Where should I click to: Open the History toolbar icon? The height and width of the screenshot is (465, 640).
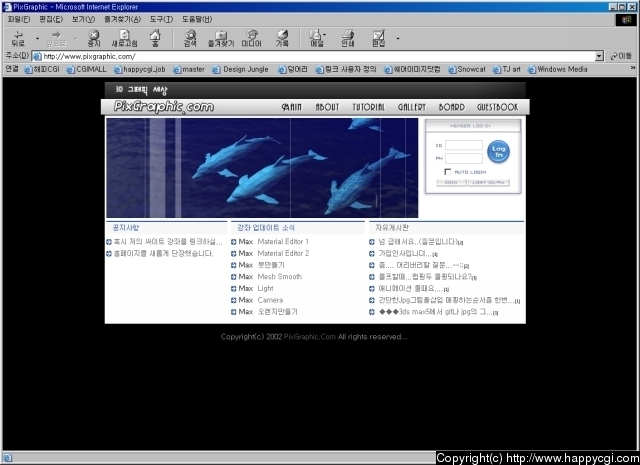point(282,38)
